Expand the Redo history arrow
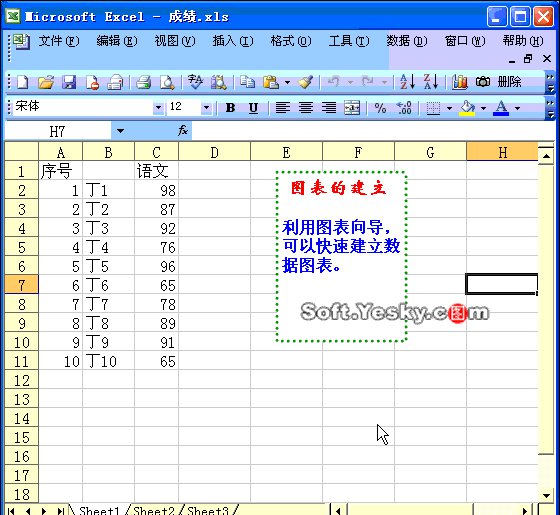Viewport: 560px width, 515px height. (384, 82)
